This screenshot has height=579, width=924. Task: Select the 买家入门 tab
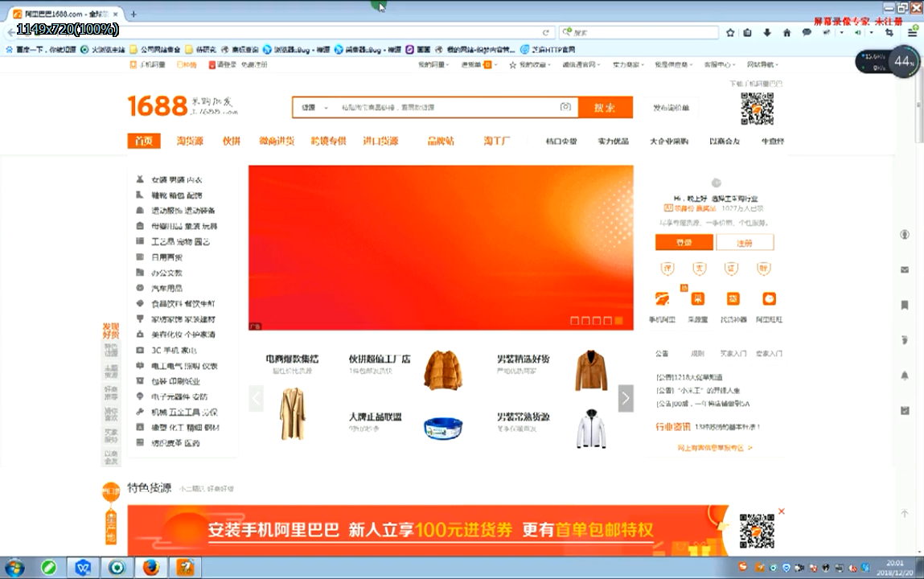point(733,353)
